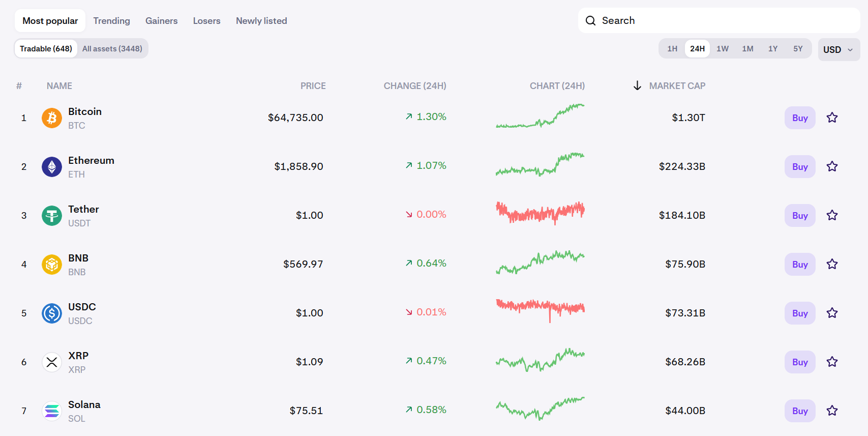This screenshot has height=436, width=868.
Task: Click Buy in the Tether row
Action: point(800,216)
